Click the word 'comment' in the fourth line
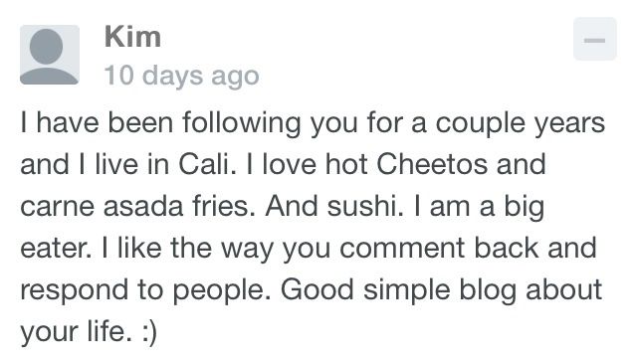637x364 pixels. tap(402, 249)
